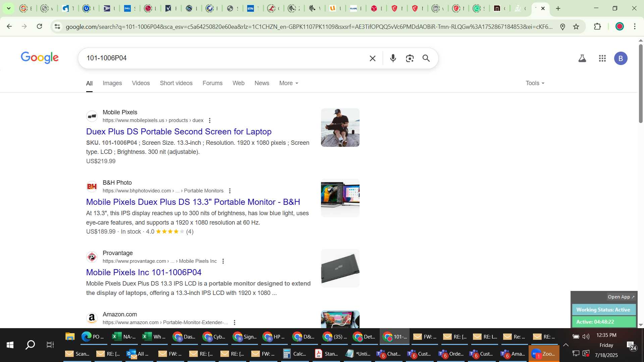The image size is (644, 362).
Task: Switch to the Short videos tab
Action: 176,83
